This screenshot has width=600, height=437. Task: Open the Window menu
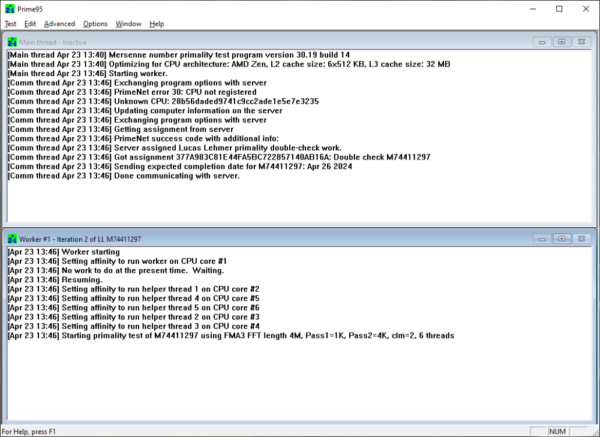pos(129,24)
